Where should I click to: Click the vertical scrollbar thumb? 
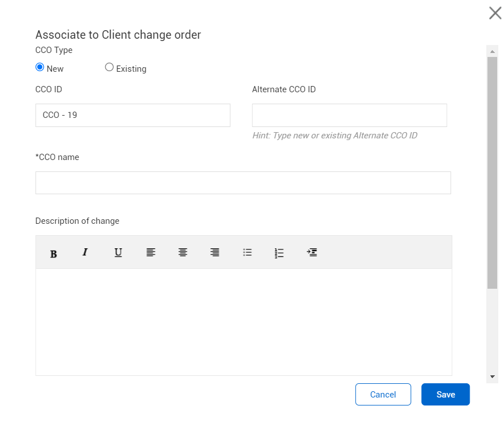coord(492,173)
